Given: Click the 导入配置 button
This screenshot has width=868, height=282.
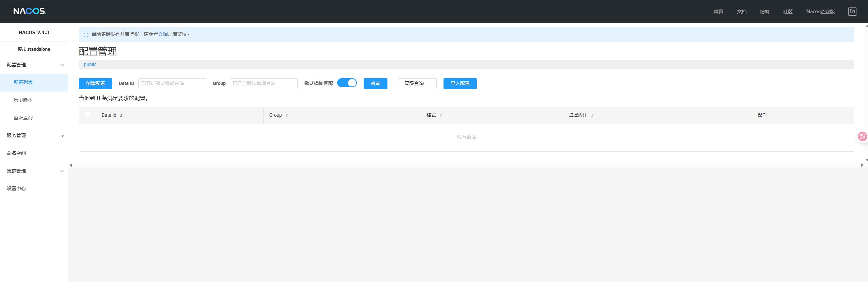Looking at the screenshot, I should coord(460,83).
